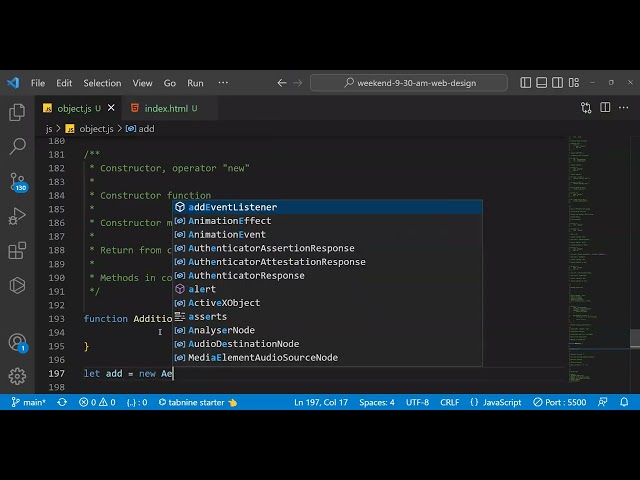Screen dimensions: 640x480
Task: Click the feedback icon in status bar
Action: pos(602,402)
